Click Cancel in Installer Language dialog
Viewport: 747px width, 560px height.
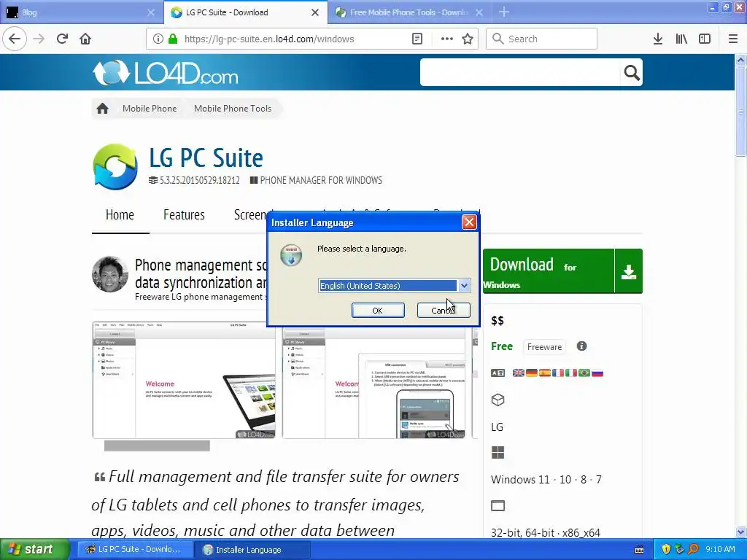(x=444, y=311)
